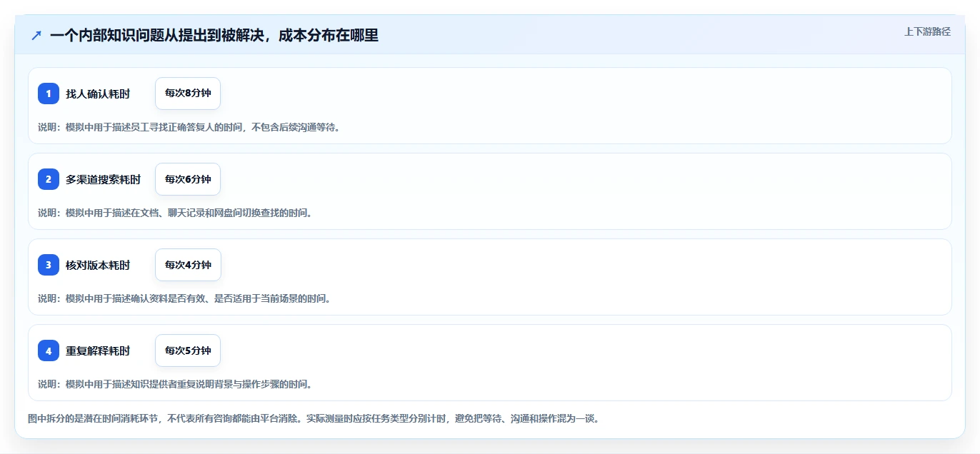Viewport: 980px width, 454px height.
Task: Click the description about 文档、聊天记录和网盘间切换
Action: pyautogui.click(x=175, y=213)
